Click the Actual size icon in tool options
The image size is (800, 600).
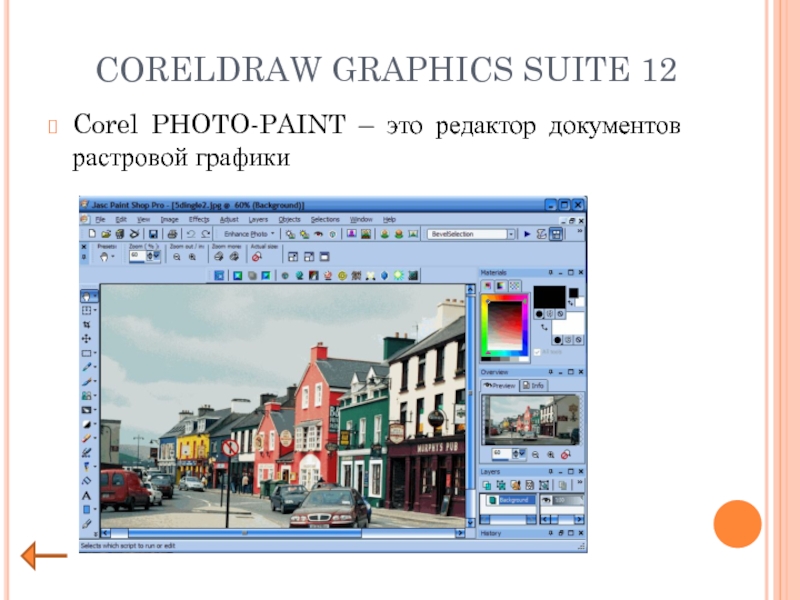[x=257, y=257]
